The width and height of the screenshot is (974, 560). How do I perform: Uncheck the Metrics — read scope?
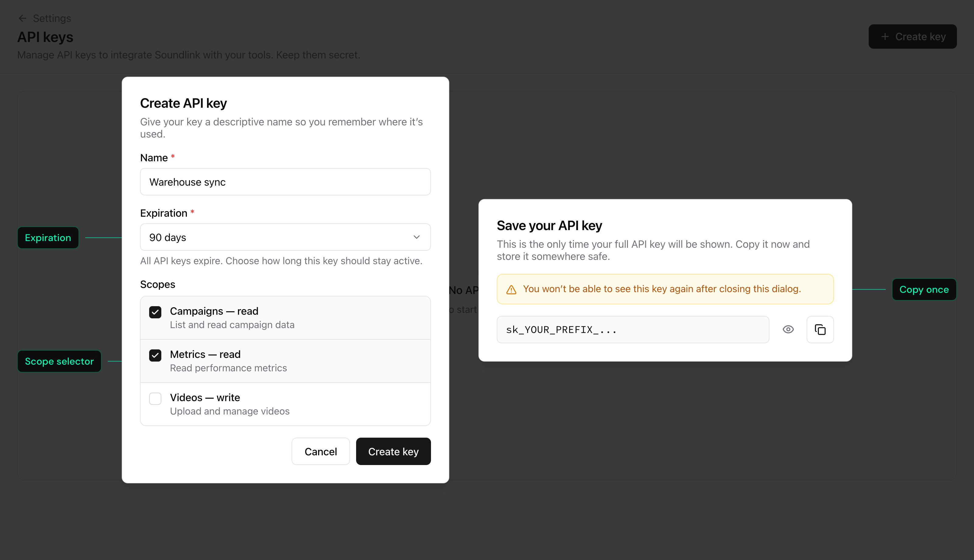[155, 355]
